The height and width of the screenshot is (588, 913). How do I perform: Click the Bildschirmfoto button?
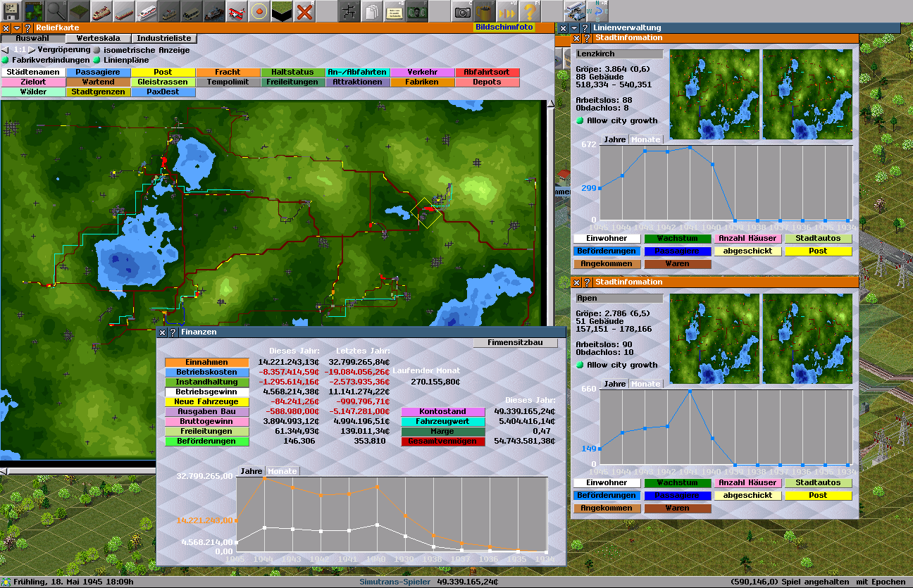click(504, 27)
